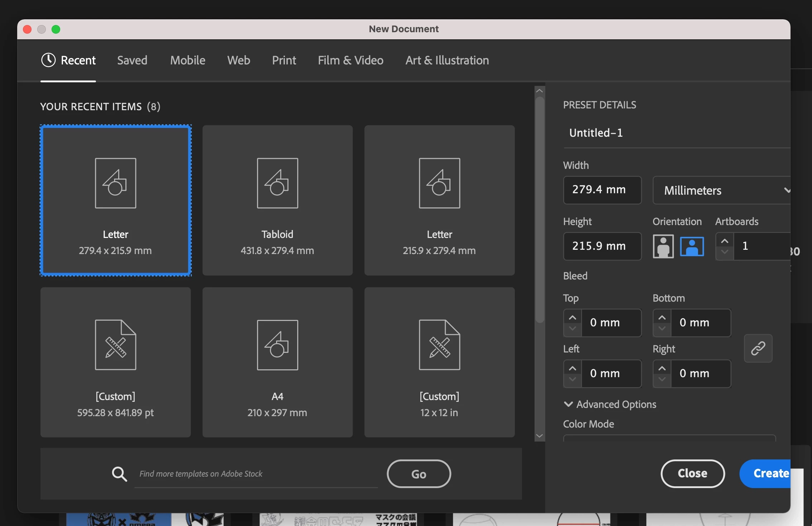This screenshot has height=526, width=812.
Task: Click the clock icon on Recent tab
Action: click(48, 60)
